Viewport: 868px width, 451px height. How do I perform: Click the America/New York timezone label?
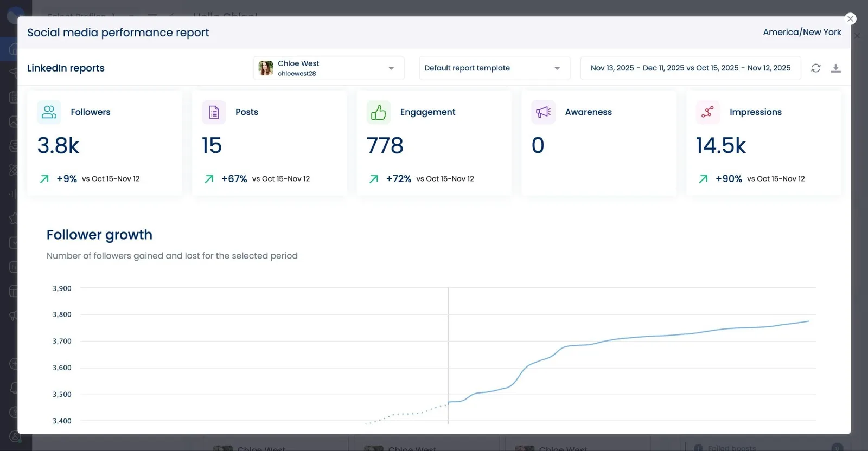(x=802, y=33)
